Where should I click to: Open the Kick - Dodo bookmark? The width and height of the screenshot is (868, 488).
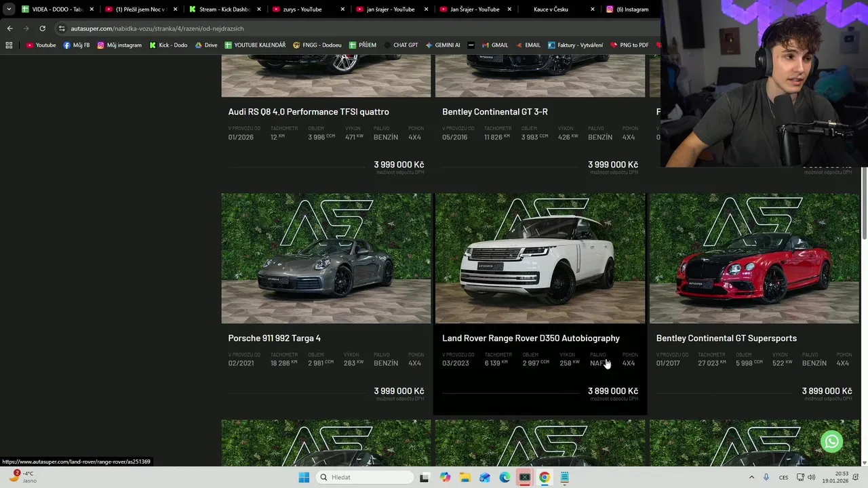point(167,45)
